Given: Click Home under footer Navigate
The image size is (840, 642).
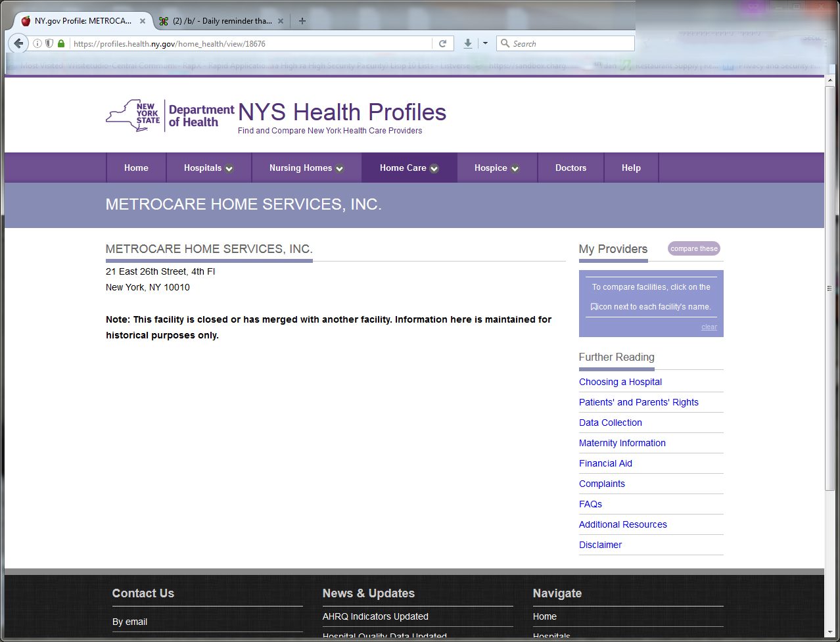Looking at the screenshot, I should coord(545,616).
